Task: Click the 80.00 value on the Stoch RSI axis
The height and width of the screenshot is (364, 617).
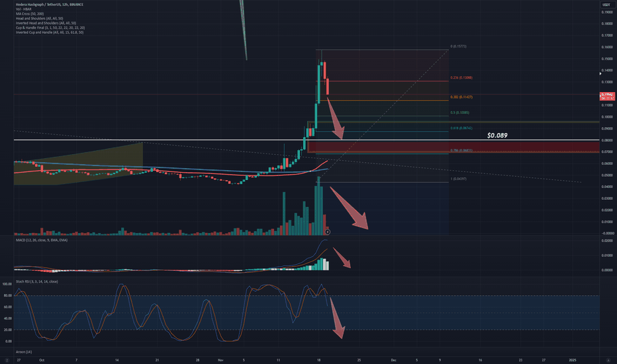Action: tap(8, 296)
